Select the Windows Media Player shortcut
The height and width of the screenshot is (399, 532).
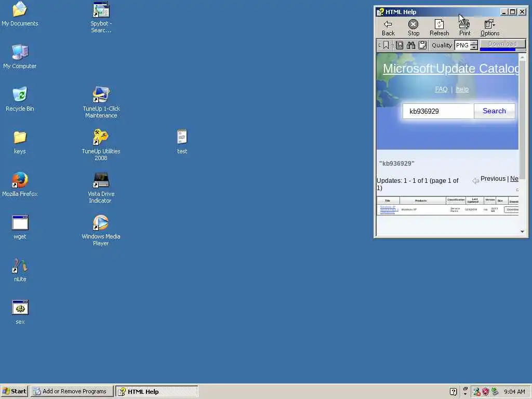tap(101, 230)
